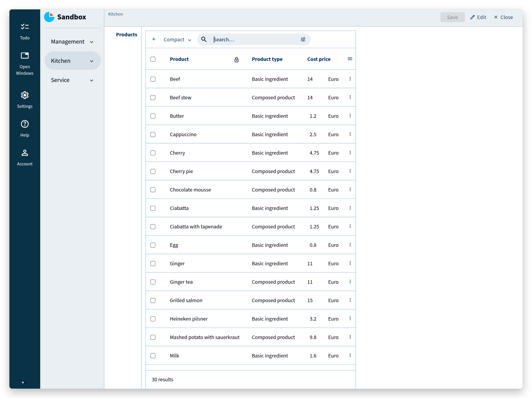
Task: Click the Sandbox logo icon
Action: [49, 17]
